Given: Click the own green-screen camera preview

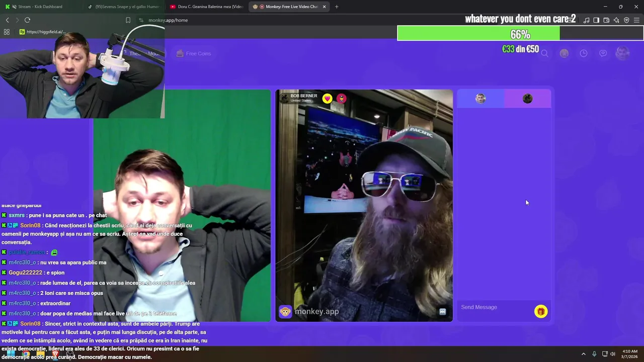Looking at the screenshot, I should coord(182,206).
